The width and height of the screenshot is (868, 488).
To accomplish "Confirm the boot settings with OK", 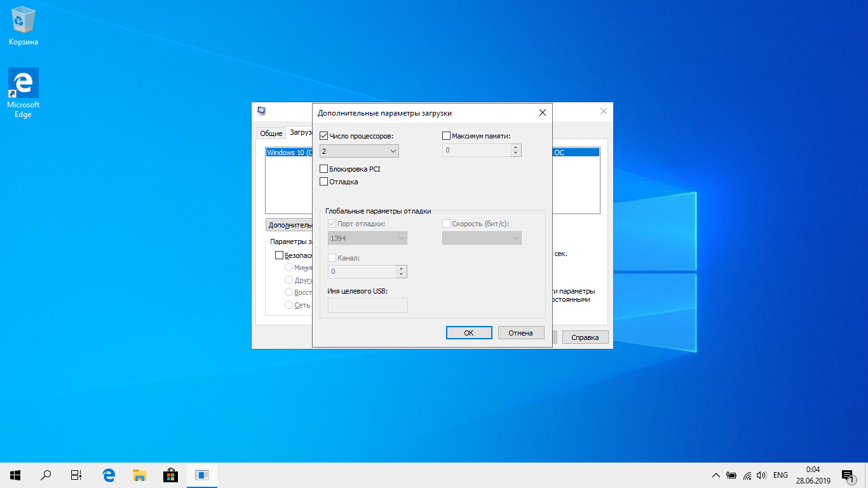I will pos(469,333).
